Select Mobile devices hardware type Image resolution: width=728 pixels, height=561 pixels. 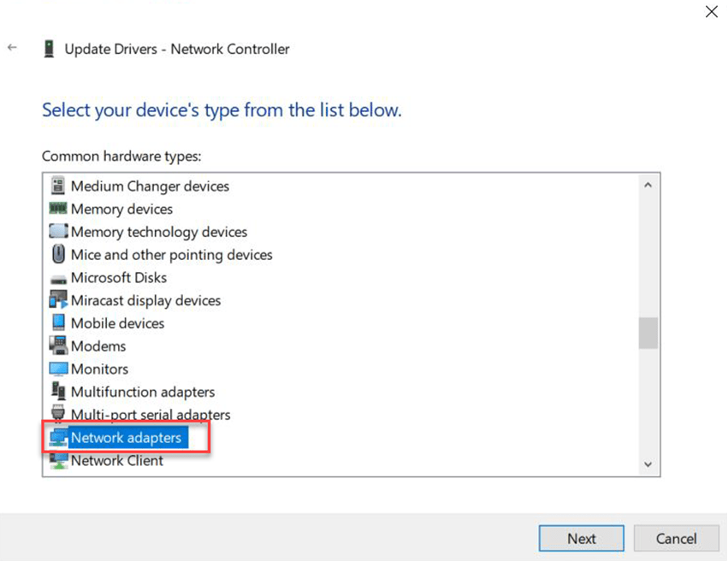tap(117, 323)
